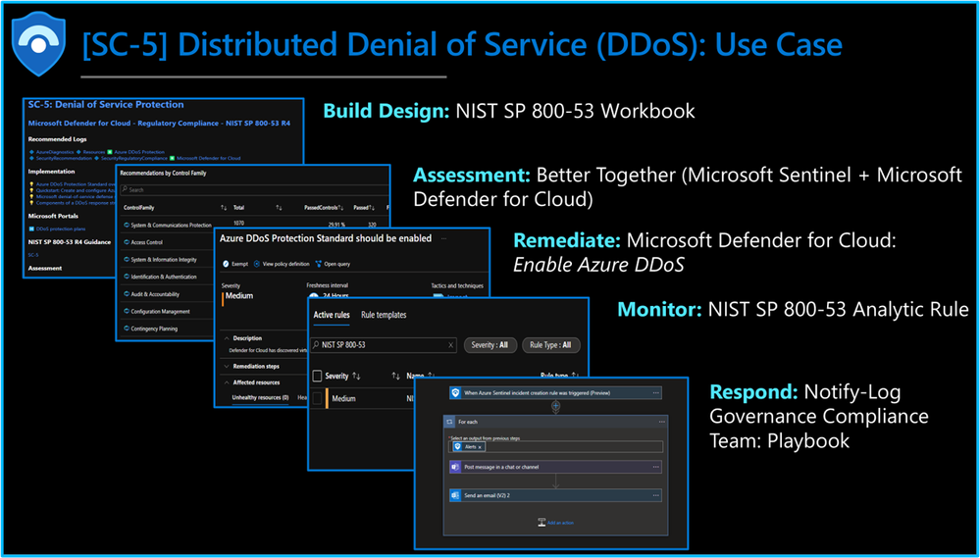Click the Open query button
This screenshot has height=558, width=980.
(x=333, y=264)
